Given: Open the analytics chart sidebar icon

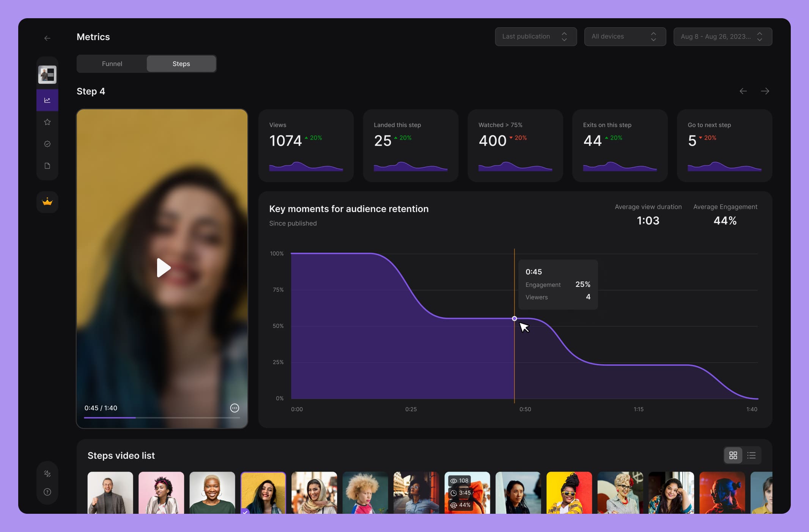Looking at the screenshot, I should tap(47, 100).
